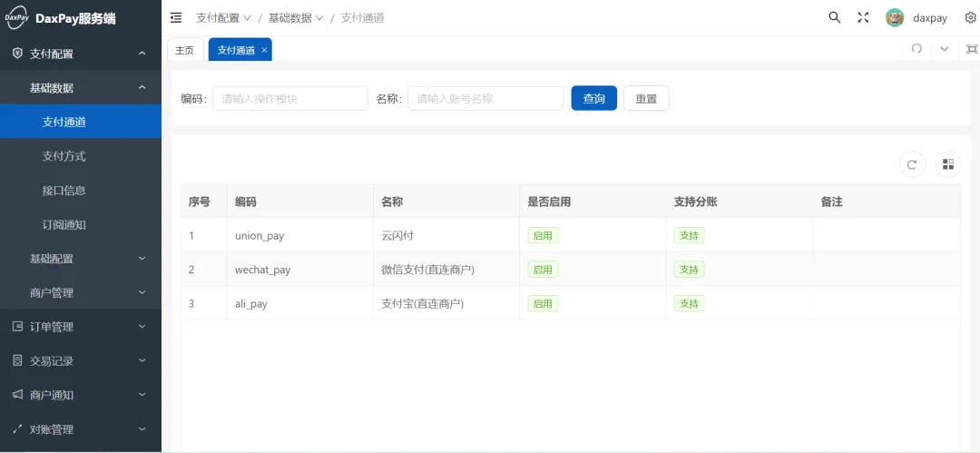The width and height of the screenshot is (980, 453).
Task: Toggle fullscreen with the expand arrows icon
Action: pyautogui.click(x=863, y=17)
